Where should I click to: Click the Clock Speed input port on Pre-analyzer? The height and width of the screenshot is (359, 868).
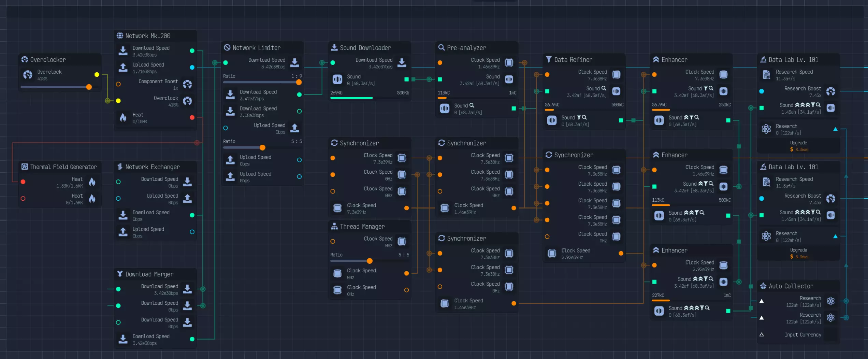440,63
